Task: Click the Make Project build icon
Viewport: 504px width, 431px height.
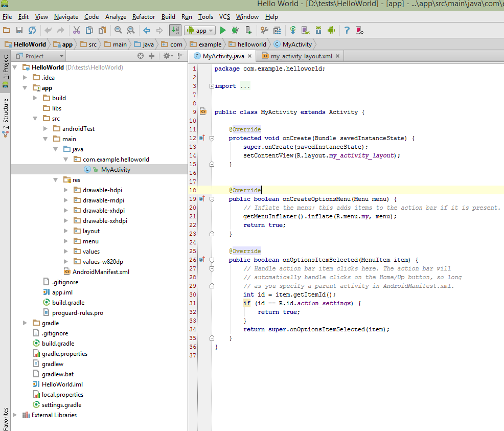Action: [175, 31]
